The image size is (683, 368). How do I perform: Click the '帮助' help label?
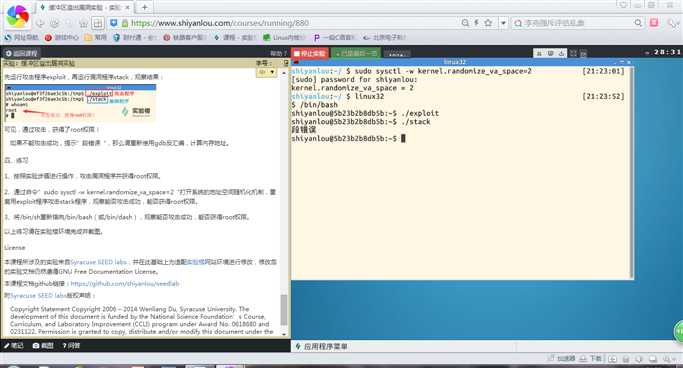[x=278, y=54]
